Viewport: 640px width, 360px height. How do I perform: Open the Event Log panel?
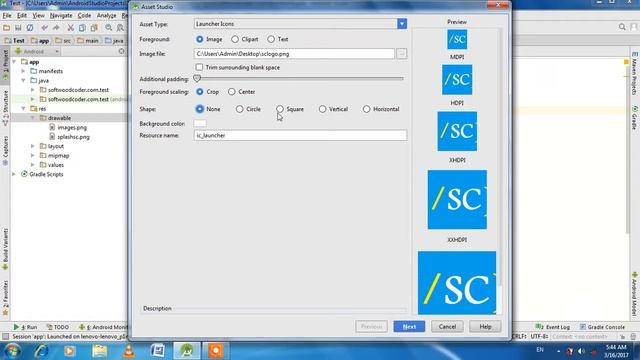[x=553, y=327]
